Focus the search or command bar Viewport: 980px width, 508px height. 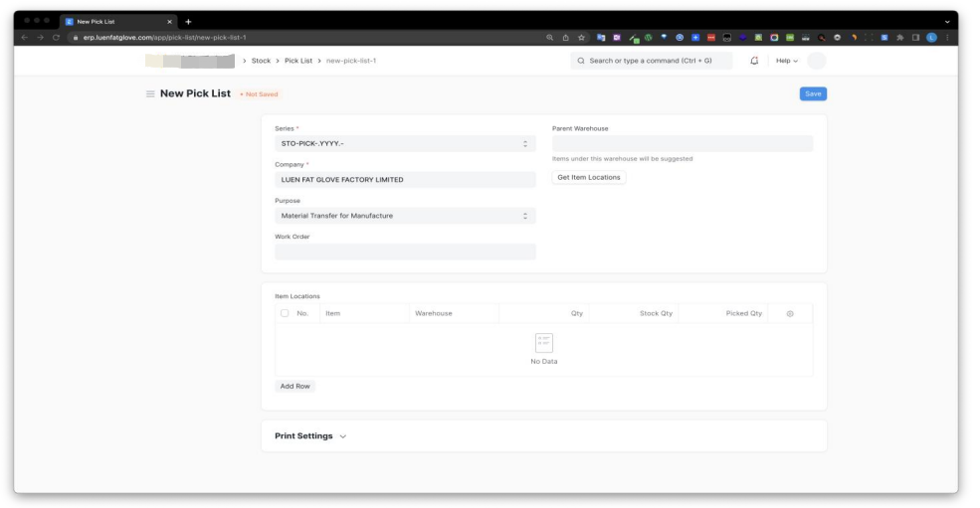coord(652,61)
